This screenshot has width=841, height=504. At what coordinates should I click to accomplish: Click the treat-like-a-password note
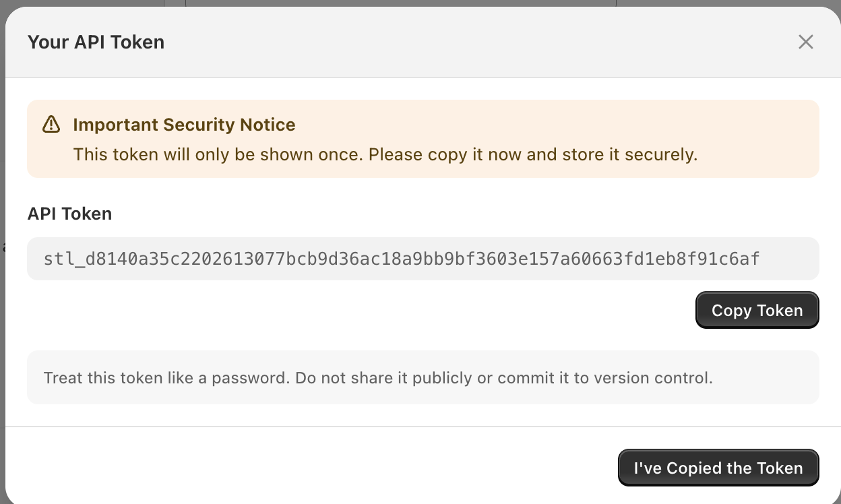point(377,377)
